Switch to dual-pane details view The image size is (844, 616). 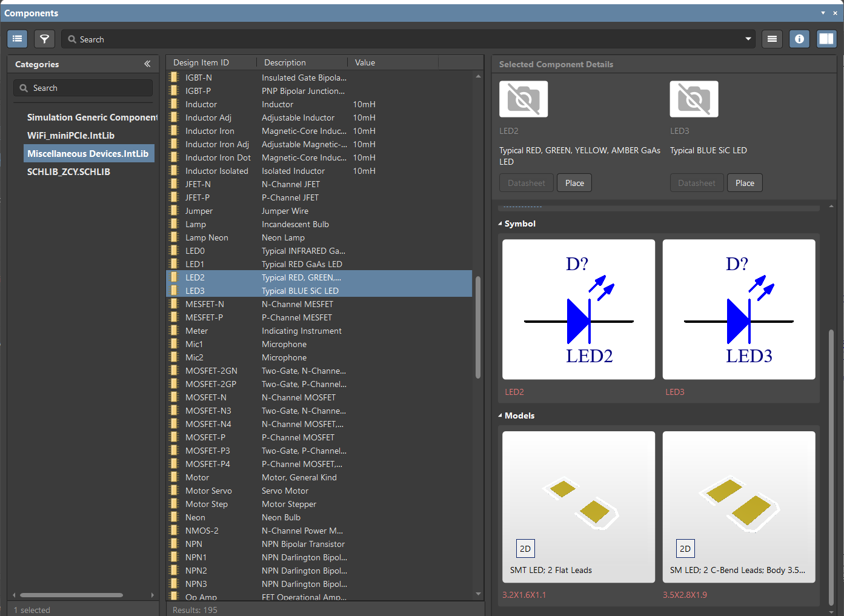click(826, 39)
